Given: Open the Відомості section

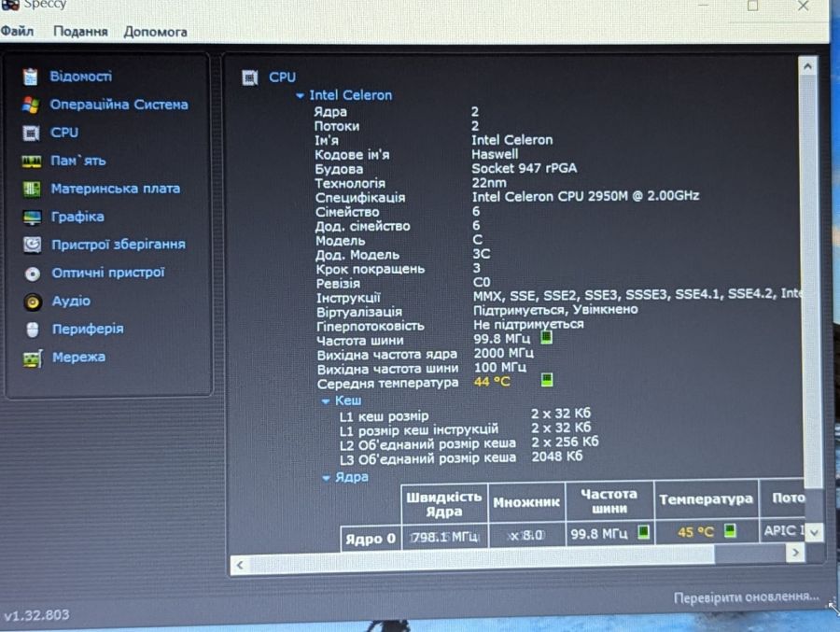Looking at the screenshot, I should (x=81, y=77).
